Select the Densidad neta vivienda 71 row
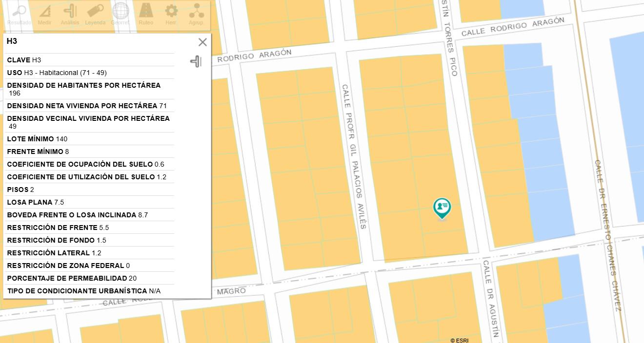The height and width of the screenshot is (343, 644). (90, 106)
